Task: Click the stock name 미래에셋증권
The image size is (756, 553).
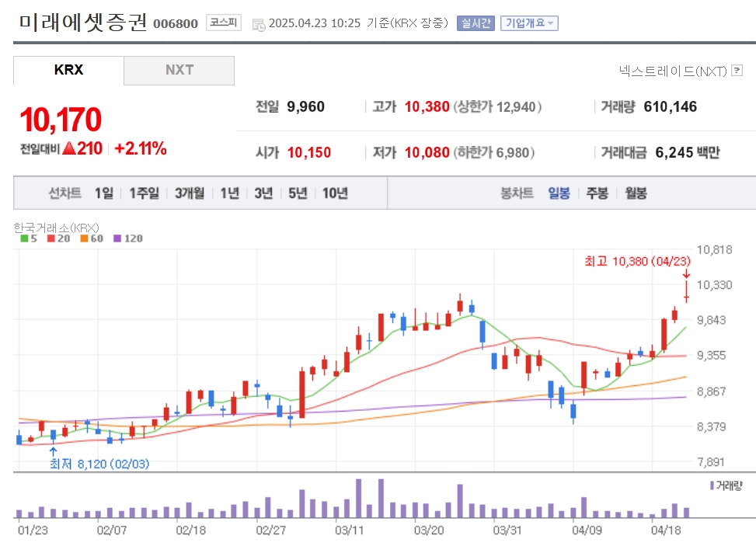Action: click(83, 23)
